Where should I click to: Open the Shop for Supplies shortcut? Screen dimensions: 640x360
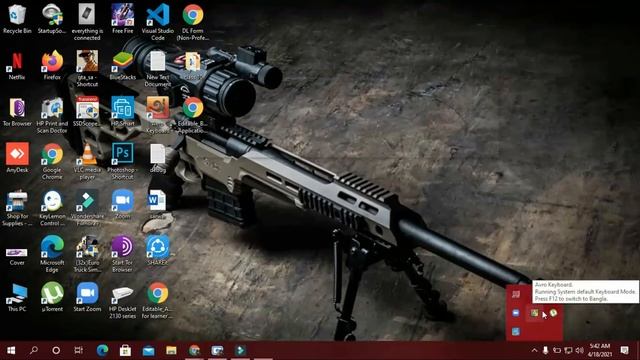pos(17,208)
